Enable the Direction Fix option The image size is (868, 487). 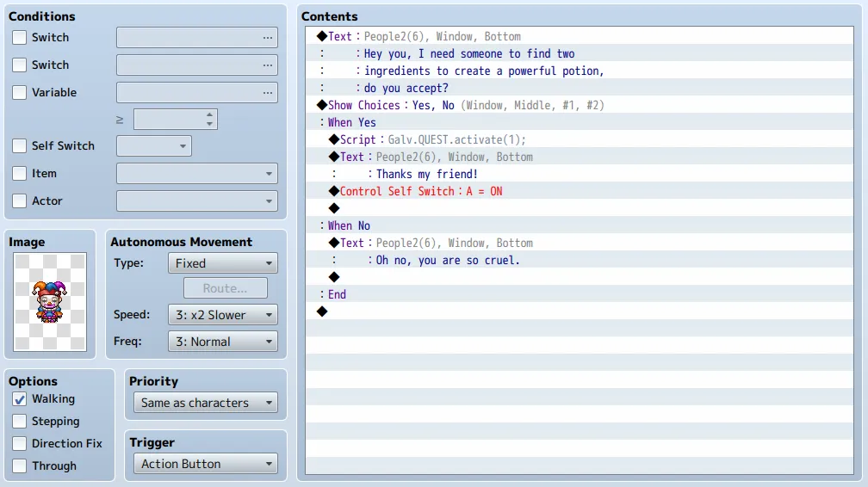[19, 443]
